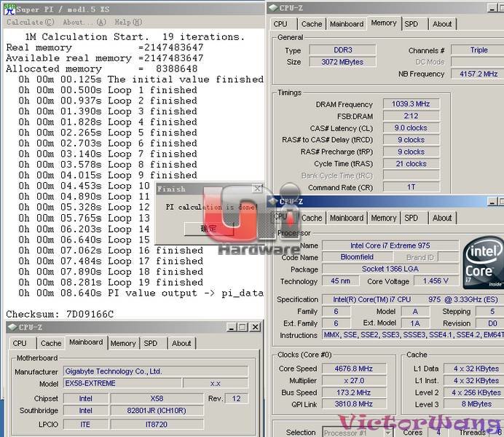Screen dimensions: 504x437
Task: Click the CPU-Z icon in top Memory window title
Action: [x=273, y=8]
